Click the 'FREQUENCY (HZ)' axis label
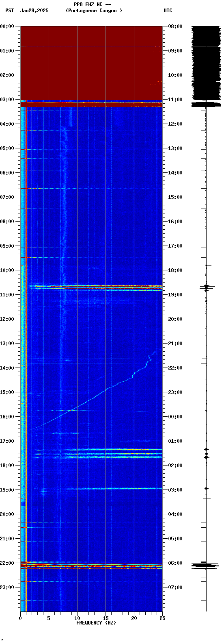The image size is (224, 644). click(96, 623)
